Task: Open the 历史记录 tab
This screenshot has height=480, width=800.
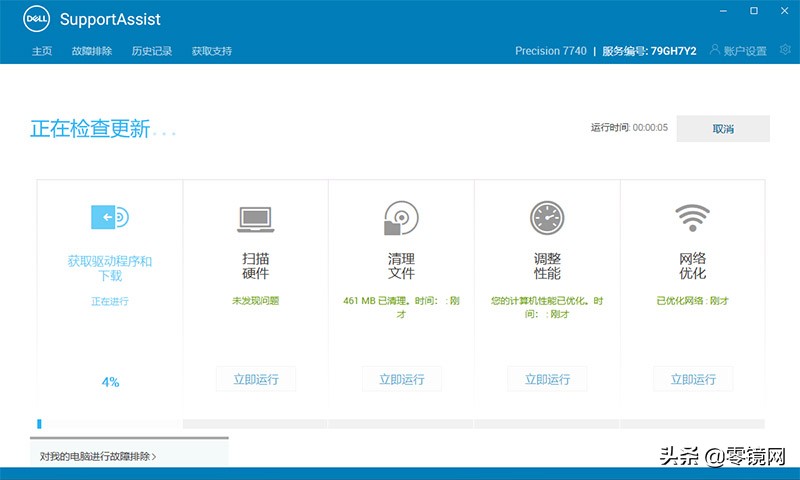Action: point(152,51)
